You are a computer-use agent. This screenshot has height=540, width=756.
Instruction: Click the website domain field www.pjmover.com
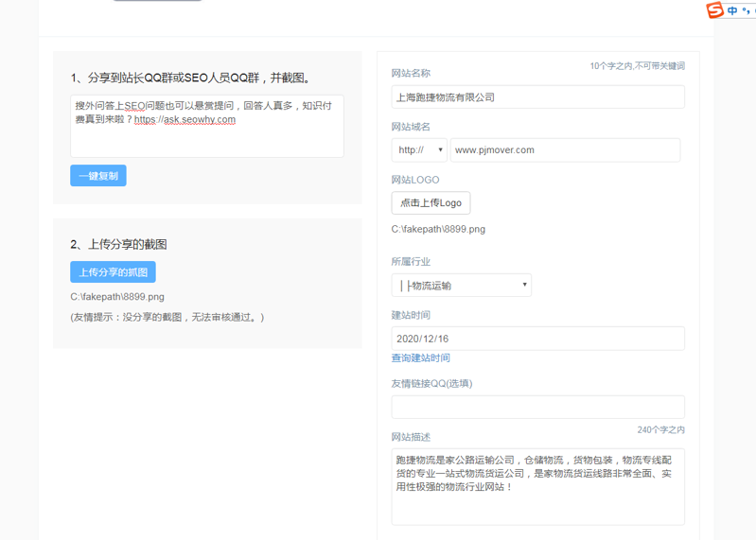565,150
